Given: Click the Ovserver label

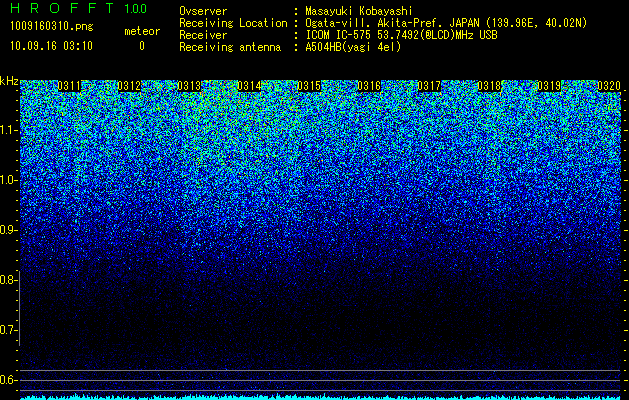Looking at the screenshot, I should tap(203, 11).
